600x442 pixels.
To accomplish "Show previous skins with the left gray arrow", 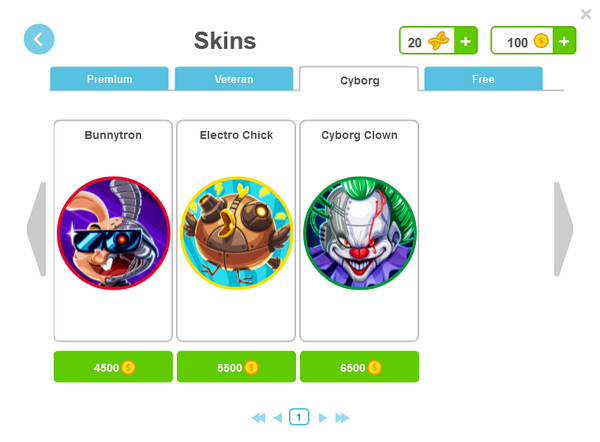I will [37, 229].
